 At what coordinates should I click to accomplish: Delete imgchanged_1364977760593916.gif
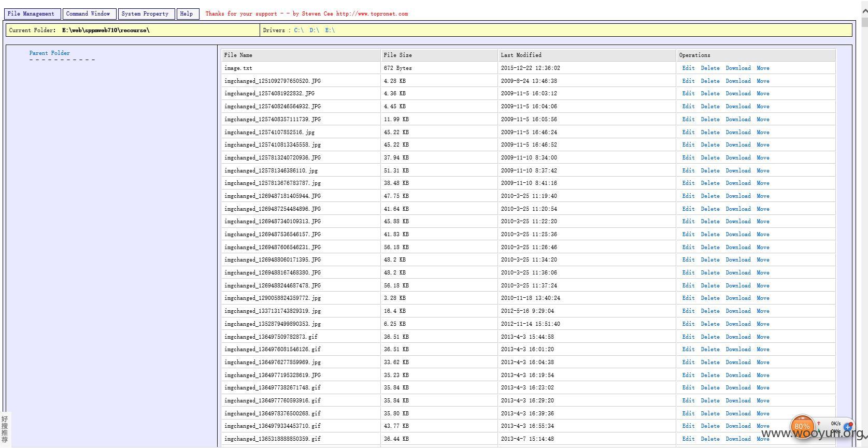point(710,400)
